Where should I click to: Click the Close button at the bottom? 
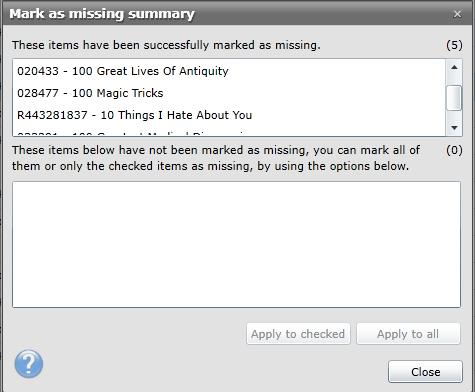tap(425, 372)
